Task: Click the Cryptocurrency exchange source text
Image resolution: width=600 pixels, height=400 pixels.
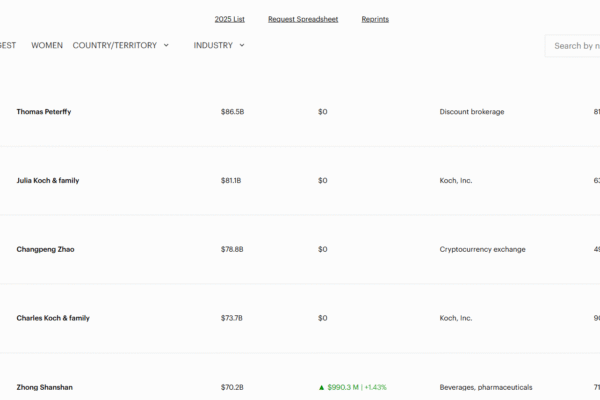Action: click(x=482, y=249)
